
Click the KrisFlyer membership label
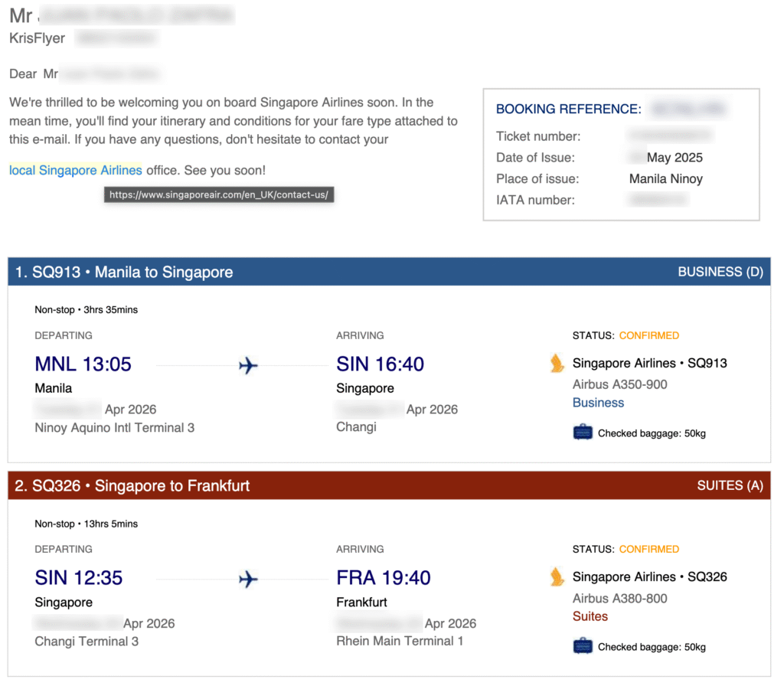click(x=37, y=38)
